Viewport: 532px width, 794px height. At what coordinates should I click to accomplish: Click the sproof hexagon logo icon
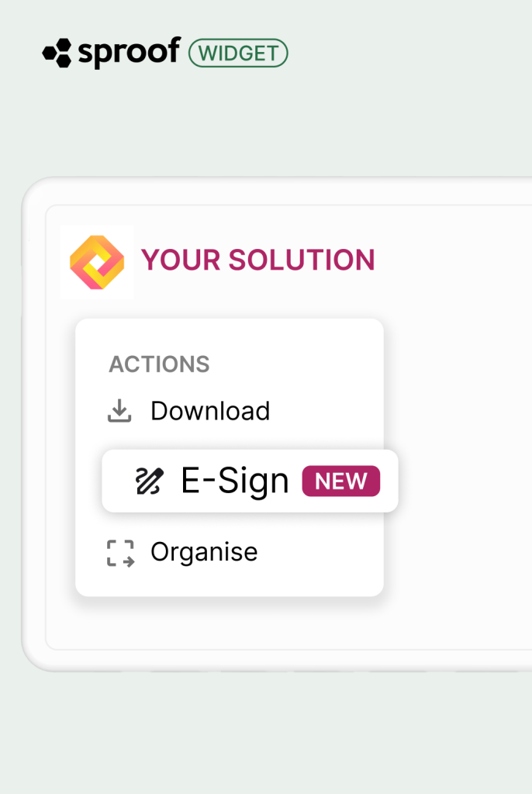(x=57, y=54)
